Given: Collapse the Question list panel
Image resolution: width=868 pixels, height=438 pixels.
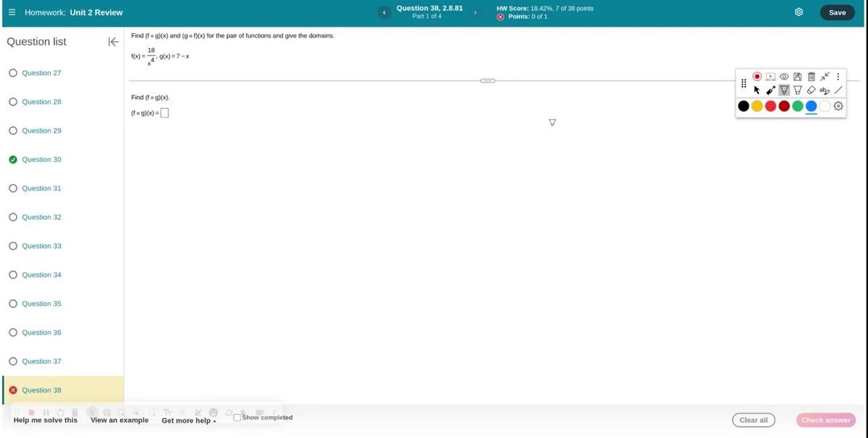Looking at the screenshot, I should point(113,42).
